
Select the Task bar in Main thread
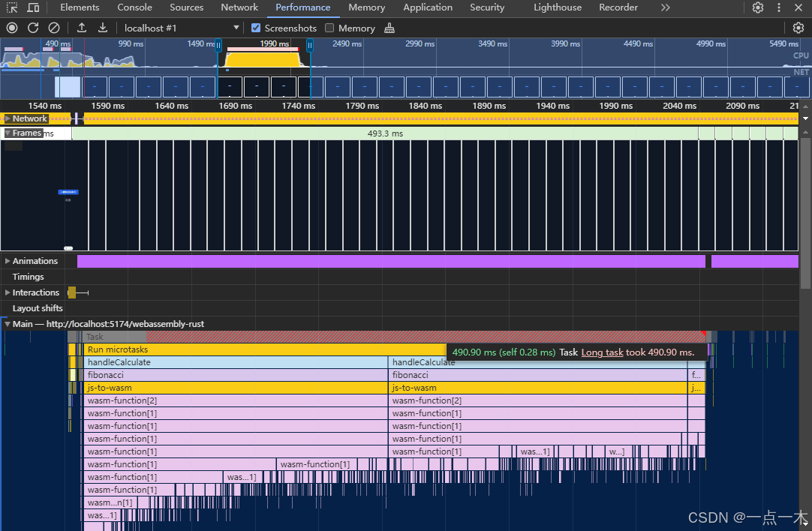coord(395,337)
